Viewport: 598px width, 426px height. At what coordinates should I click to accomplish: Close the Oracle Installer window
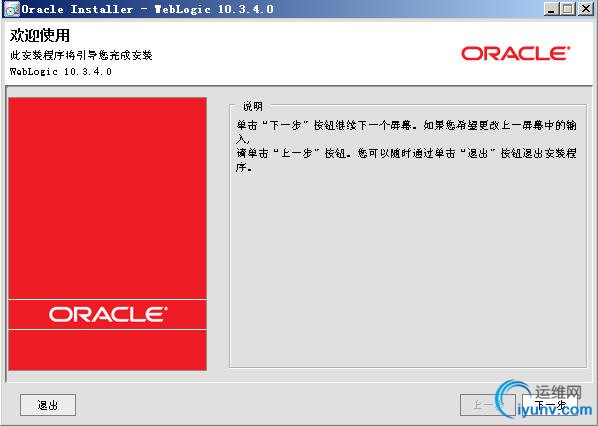point(585,9)
